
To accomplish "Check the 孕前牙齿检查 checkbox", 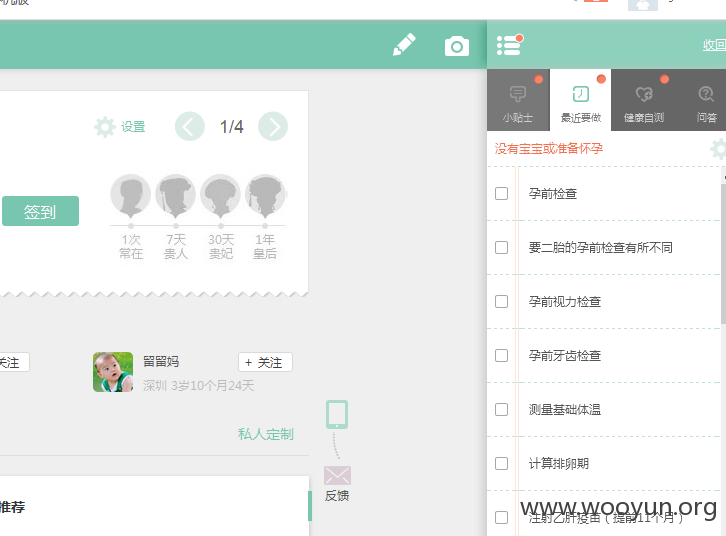I will point(501,355).
